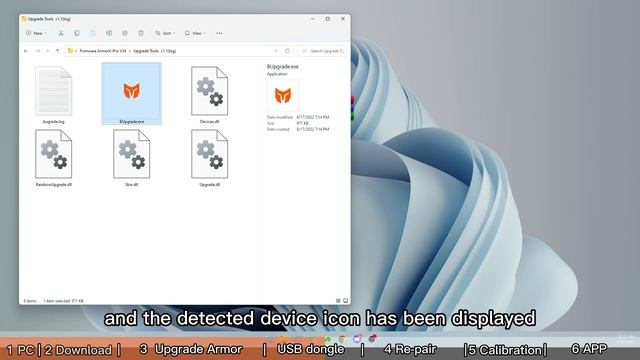Expand the recent locations chevron
Image resolution: width=640 pixels, height=360 pixels.
point(47,51)
